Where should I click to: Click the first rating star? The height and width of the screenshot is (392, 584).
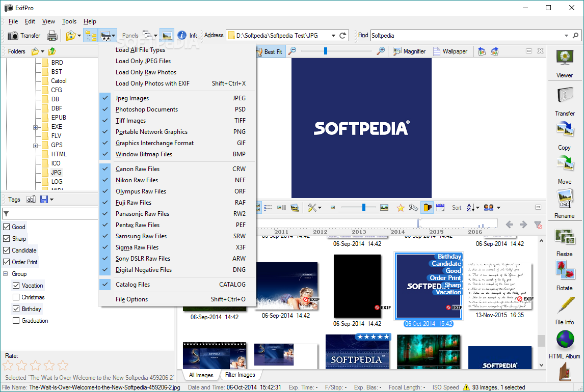pyautogui.click(x=8, y=366)
